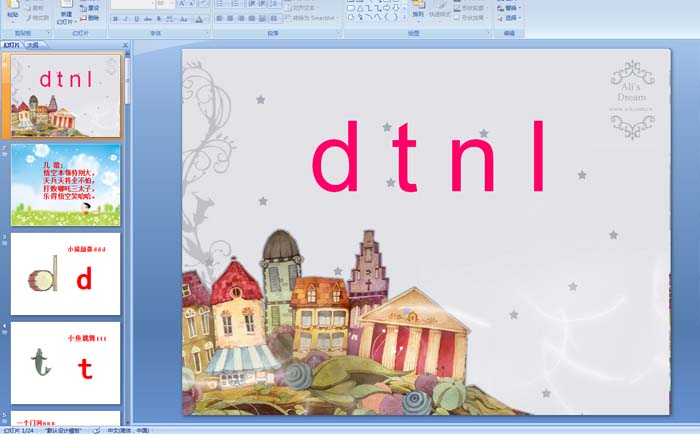Screen dimensions: 700x434
Task: Open line spacing options
Action: [275, 4]
